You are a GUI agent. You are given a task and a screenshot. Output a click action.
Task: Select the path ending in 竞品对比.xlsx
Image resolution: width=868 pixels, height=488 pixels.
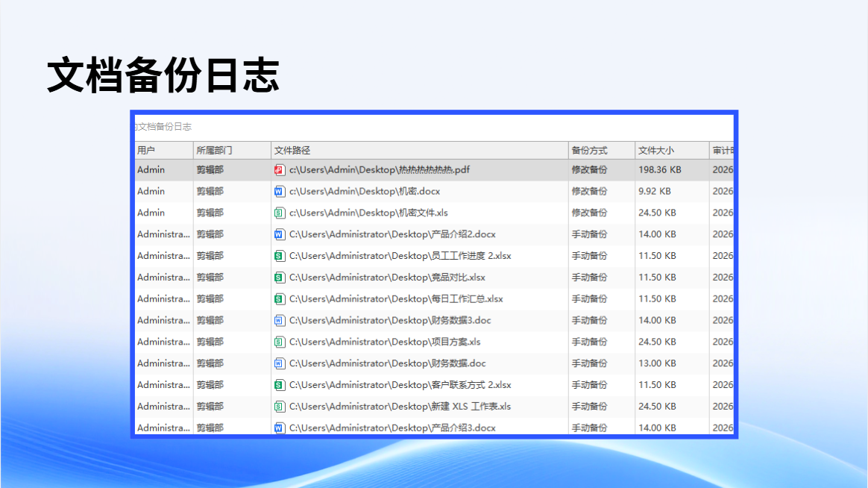tap(388, 278)
